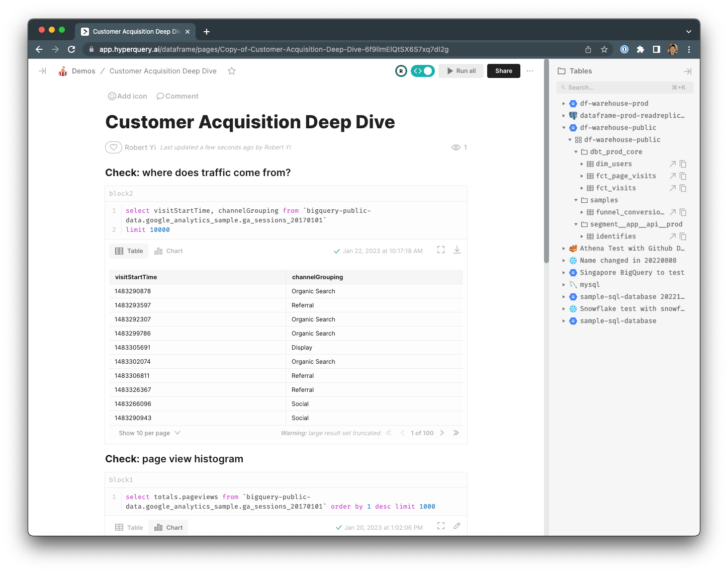The image size is (728, 573).
Task: Run all query blocks
Action: (x=461, y=70)
